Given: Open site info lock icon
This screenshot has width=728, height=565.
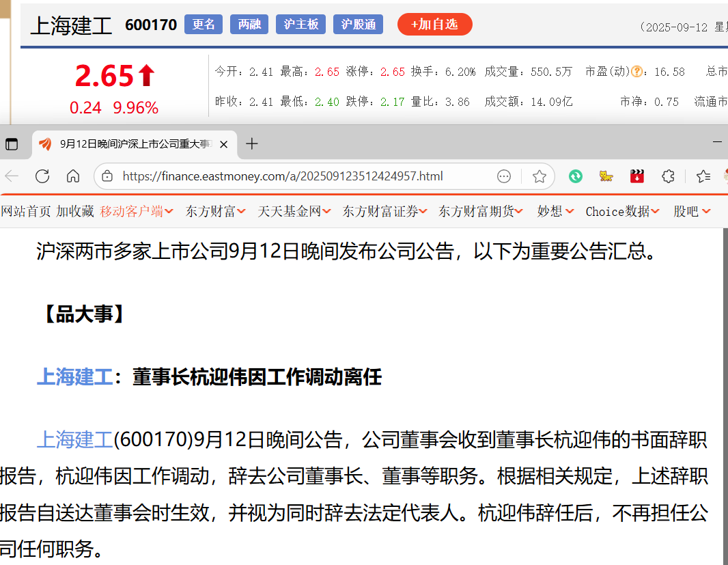Looking at the screenshot, I should [x=107, y=176].
